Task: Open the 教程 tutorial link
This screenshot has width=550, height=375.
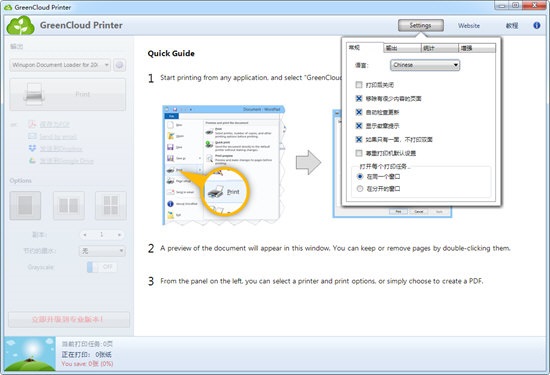Action: (x=512, y=26)
